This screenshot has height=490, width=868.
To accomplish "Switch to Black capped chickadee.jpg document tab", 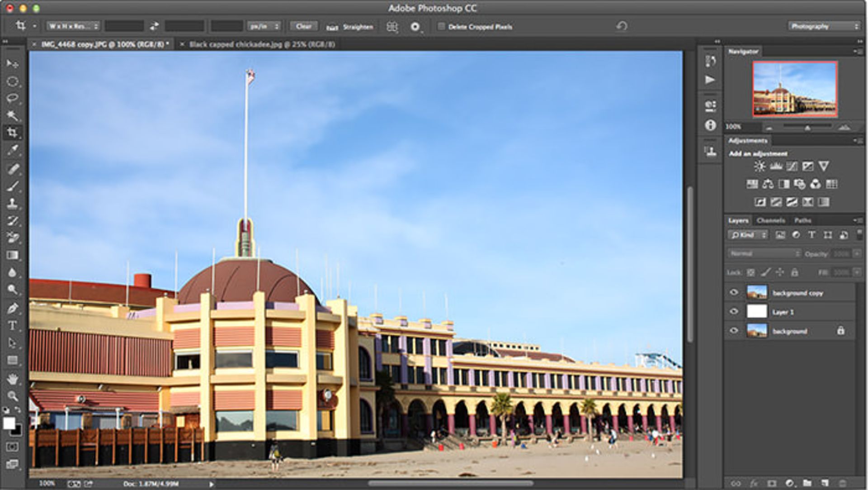I will [262, 44].
